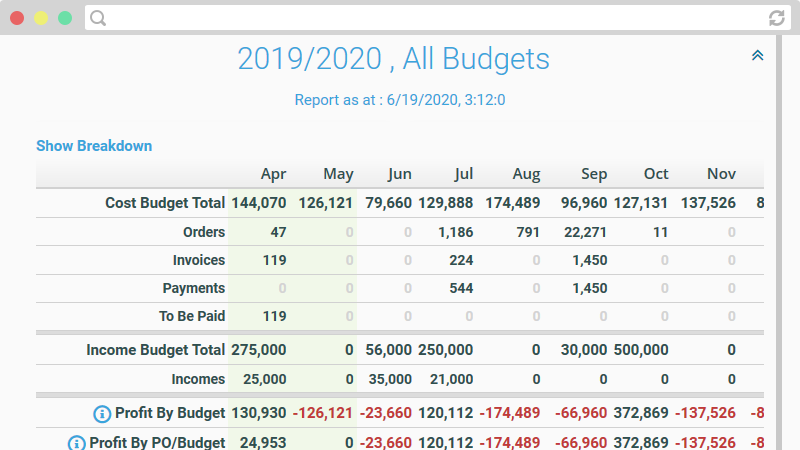Click Cost Budget value 79,660 for Jun
The height and width of the screenshot is (450, 800).
388,203
